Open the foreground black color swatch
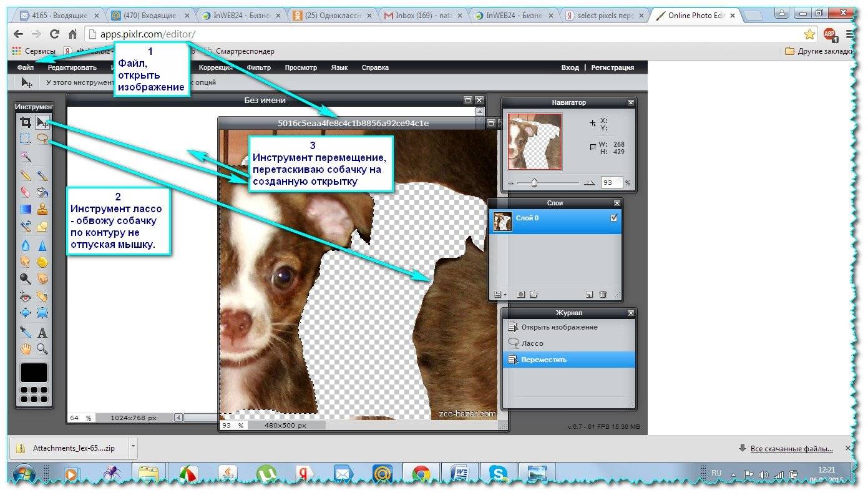The height and width of the screenshot is (495, 868). (34, 372)
